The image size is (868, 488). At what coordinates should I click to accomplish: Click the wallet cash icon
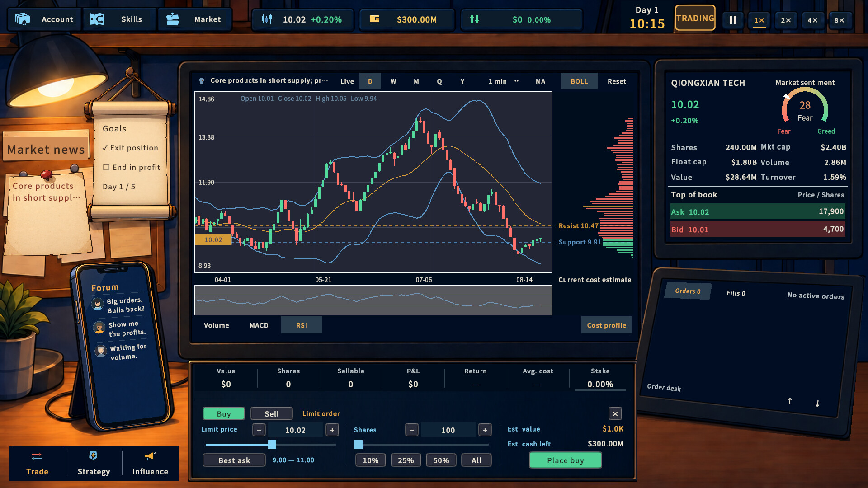374,19
